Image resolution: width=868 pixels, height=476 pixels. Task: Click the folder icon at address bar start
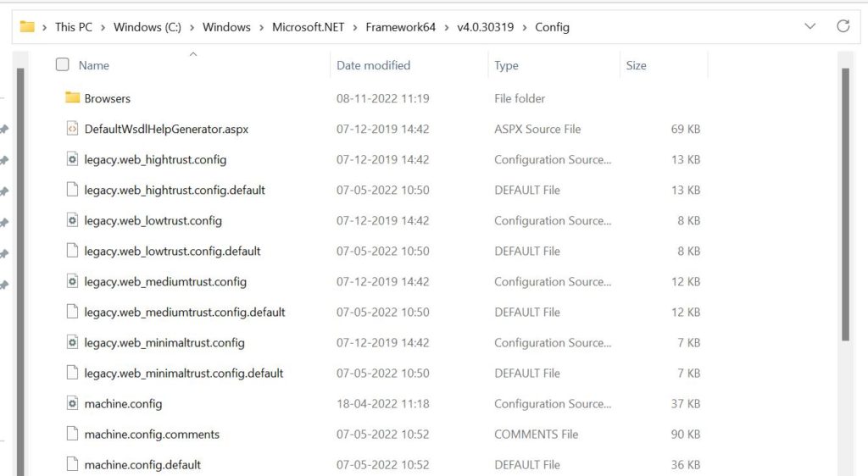(27, 26)
